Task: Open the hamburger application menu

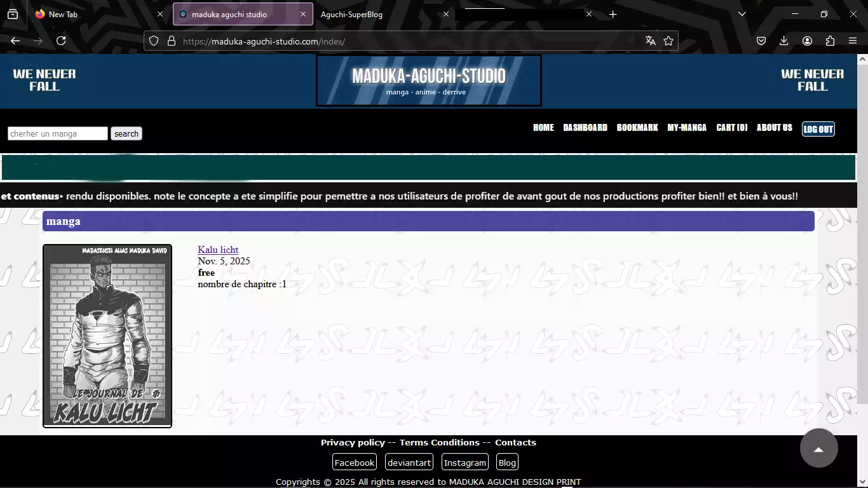Action: (x=853, y=41)
